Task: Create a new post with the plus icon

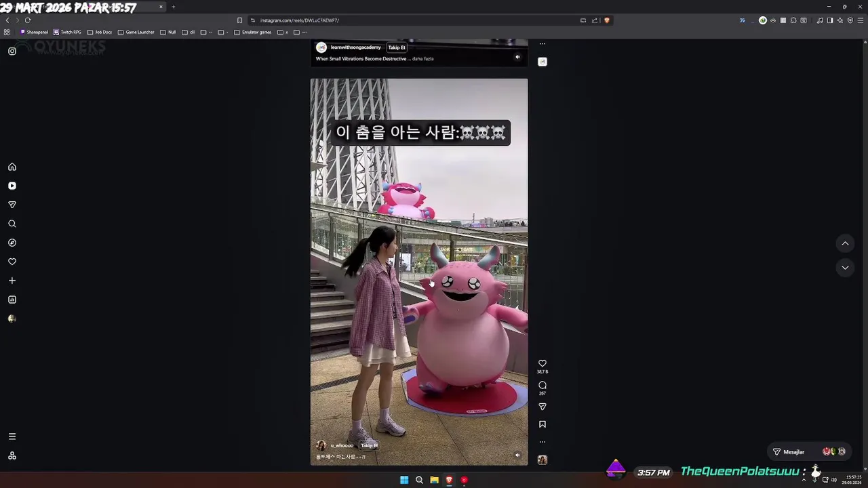Action: (x=12, y=281)
